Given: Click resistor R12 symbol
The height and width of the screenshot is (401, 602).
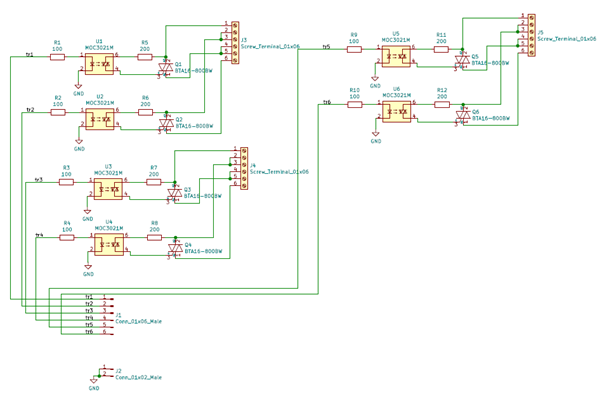Looking at the screenshot, I should [x=441, y=103].
